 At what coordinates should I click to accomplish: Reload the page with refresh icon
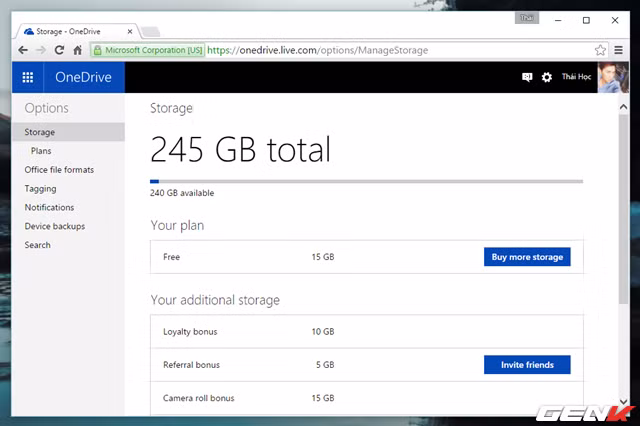coord(59,50)
